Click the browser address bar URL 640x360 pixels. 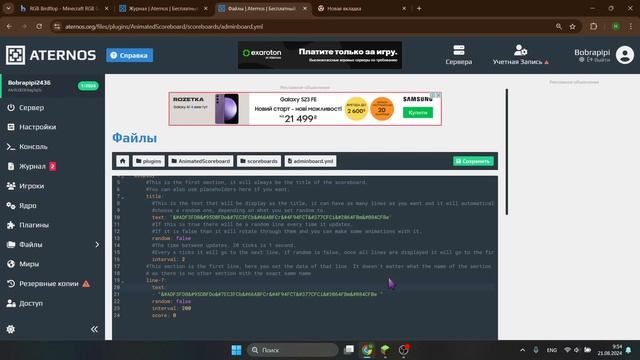[164, 27]
